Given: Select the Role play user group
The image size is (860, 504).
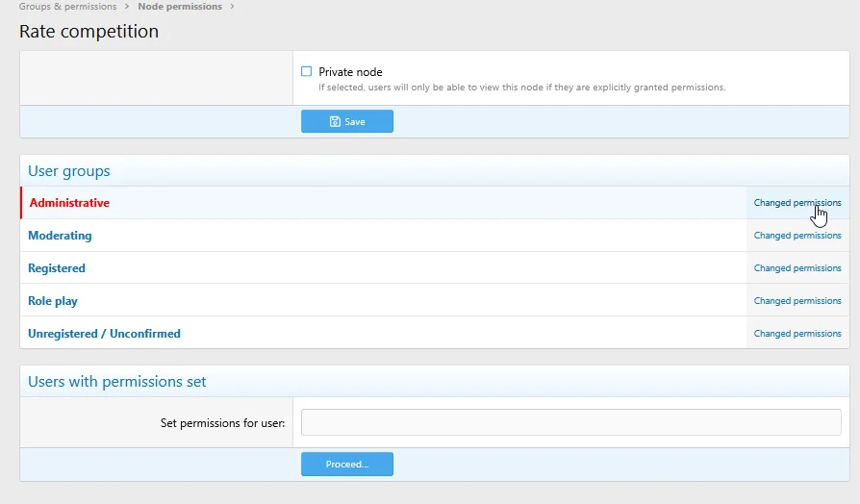Looking at the screenshot, I should click(53, 301).
